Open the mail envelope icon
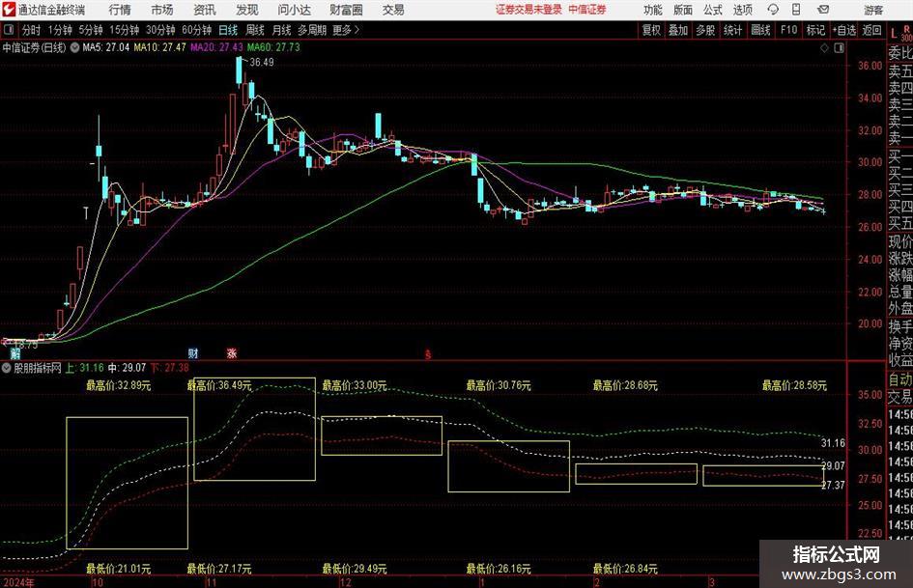Image resolution: width=913 pixels, height=588 pixels. click(x=823, y=10)
